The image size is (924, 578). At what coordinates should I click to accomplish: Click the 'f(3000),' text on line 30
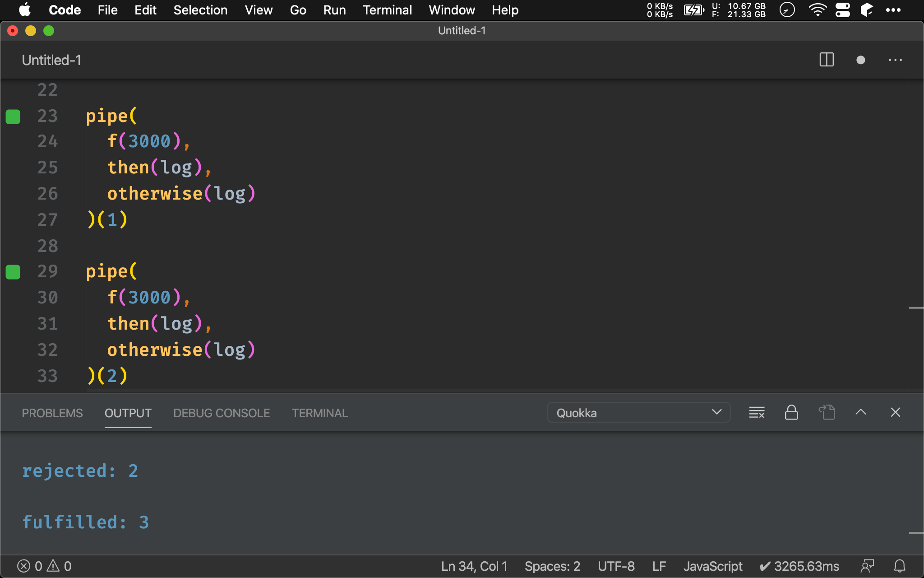[x=149, y=298]
